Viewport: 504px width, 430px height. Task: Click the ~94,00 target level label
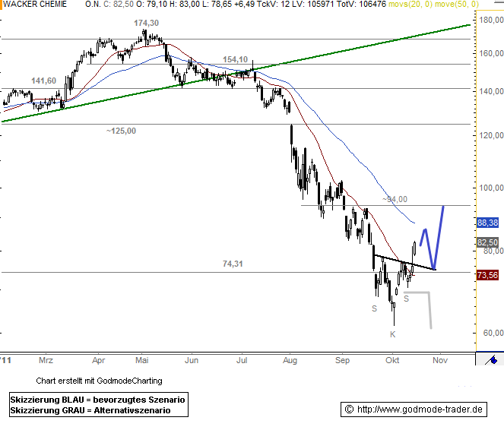[395, 199]
